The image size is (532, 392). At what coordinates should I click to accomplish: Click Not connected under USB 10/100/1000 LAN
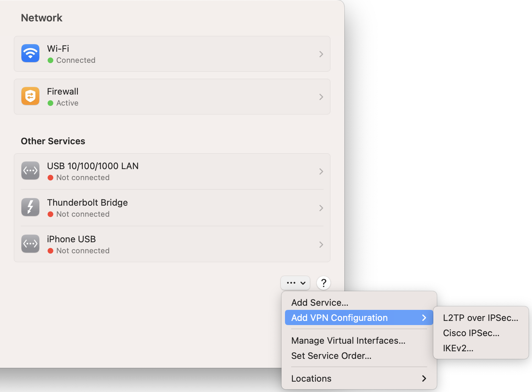click(83, 178)
